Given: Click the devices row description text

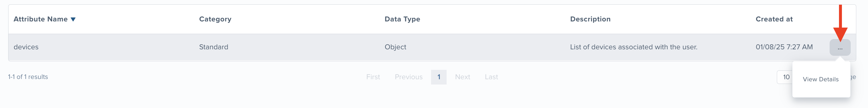Looking at the screenshot, I should click(x=634, y=47).
